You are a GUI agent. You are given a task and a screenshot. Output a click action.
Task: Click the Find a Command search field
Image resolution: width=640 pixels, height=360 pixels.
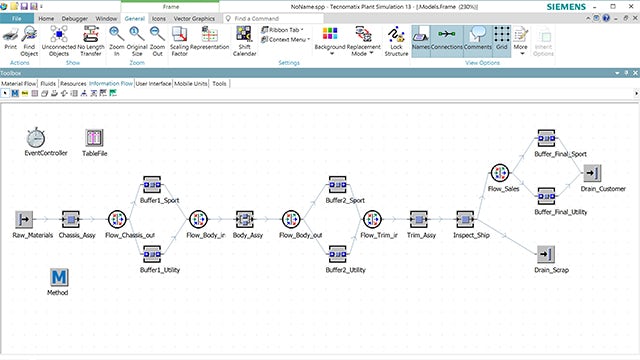[273, 18]
